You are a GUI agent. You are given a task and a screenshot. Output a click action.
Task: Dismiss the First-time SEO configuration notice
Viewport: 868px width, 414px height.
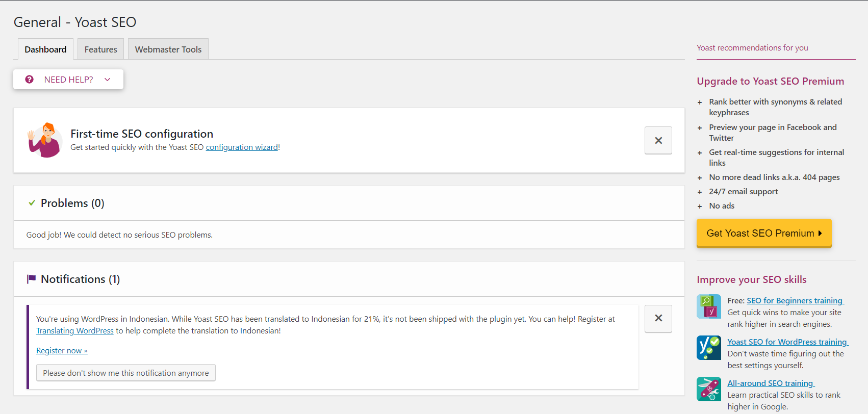click(658, 140)
